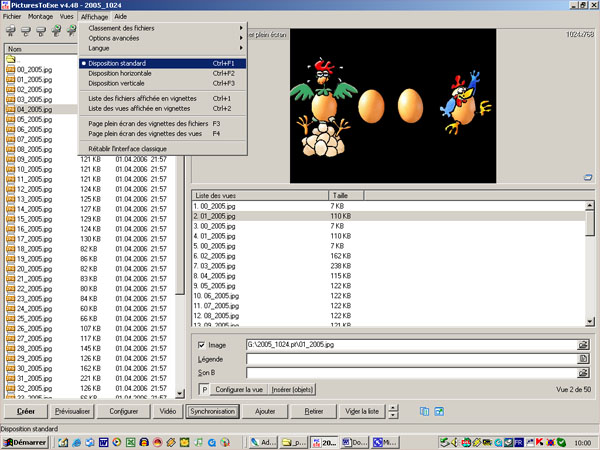Click the edit icon beside Légende field
Viewport: 600px width, 450px height.
tap(583, 359)
